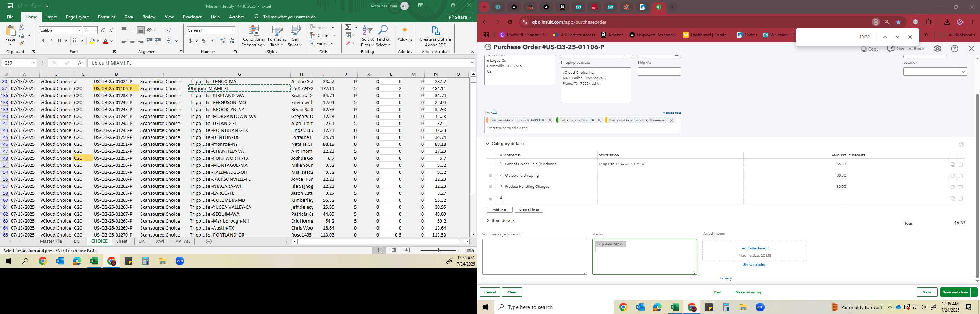Click Insert Function fx icon
980x314 pixels.
point(79,63)
